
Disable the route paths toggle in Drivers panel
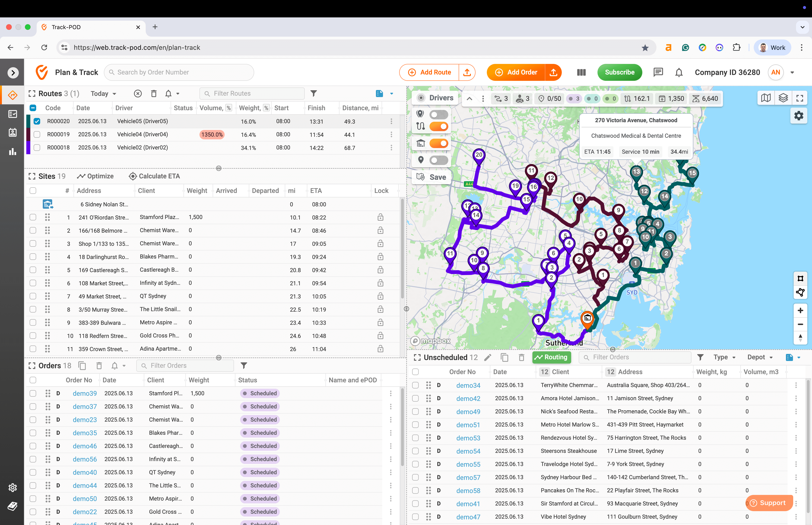pyautogui.click(x=439, y=126)
